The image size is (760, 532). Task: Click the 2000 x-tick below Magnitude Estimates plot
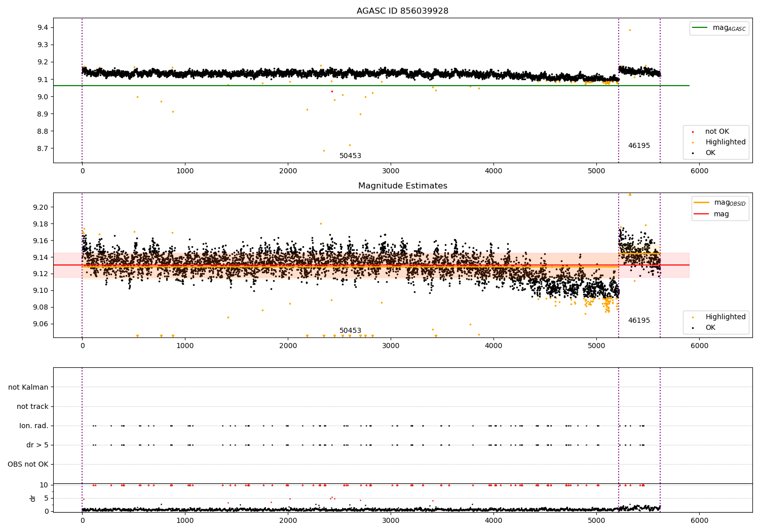click(288, 346)
